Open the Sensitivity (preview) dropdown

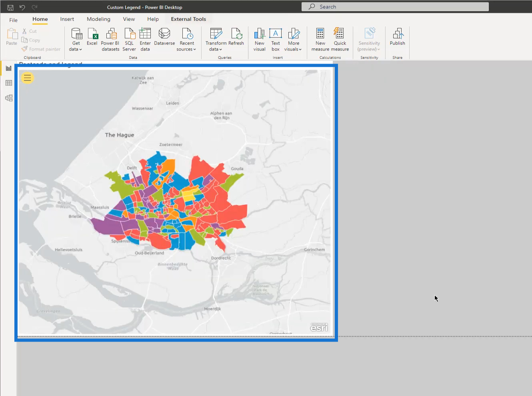click(369, 40)
